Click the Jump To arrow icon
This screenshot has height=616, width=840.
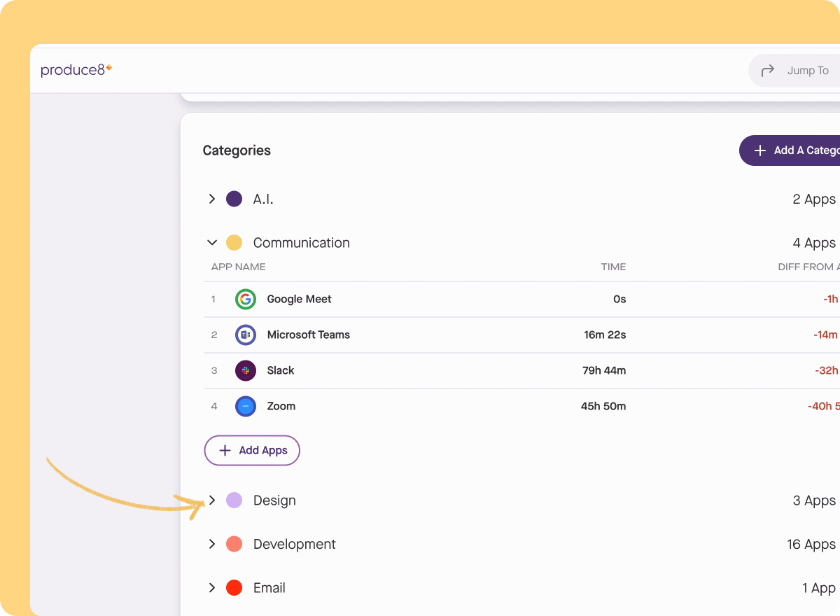click(x=768, y=71)
